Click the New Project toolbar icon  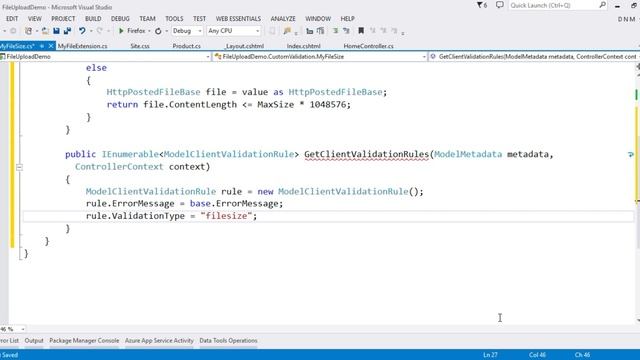click(x=28, y=31)
